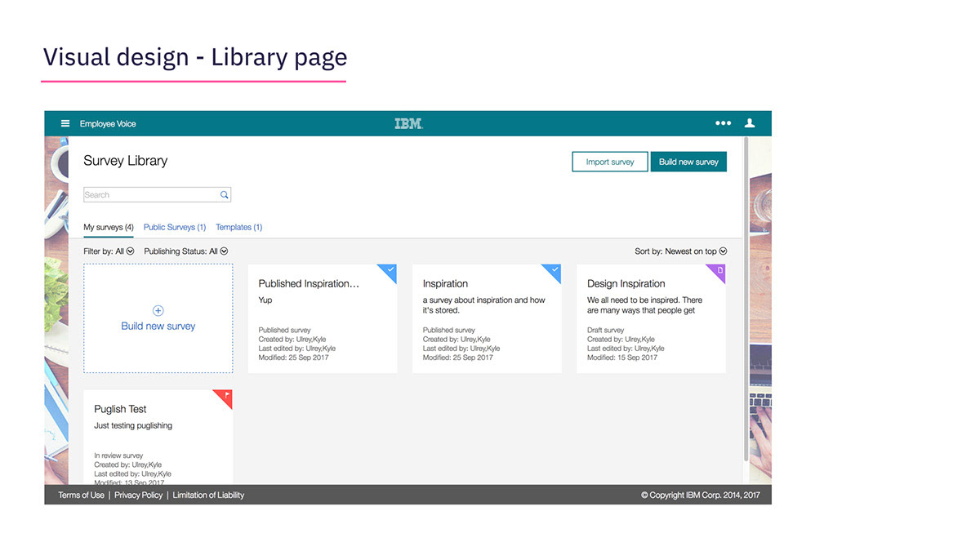
Task: Open the Published Inspiration… survey title
Action: pos(309,284)
